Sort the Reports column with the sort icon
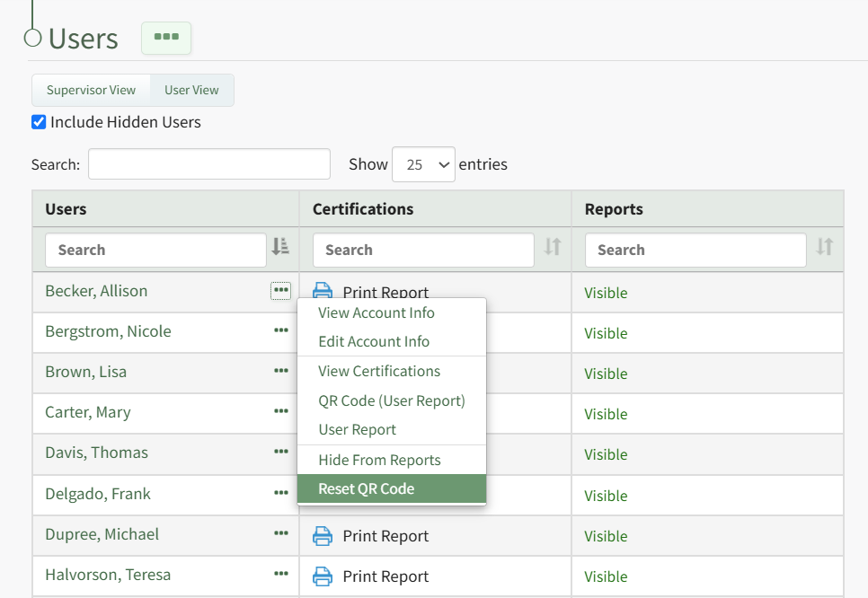868x598 pixels. point(824,246)
